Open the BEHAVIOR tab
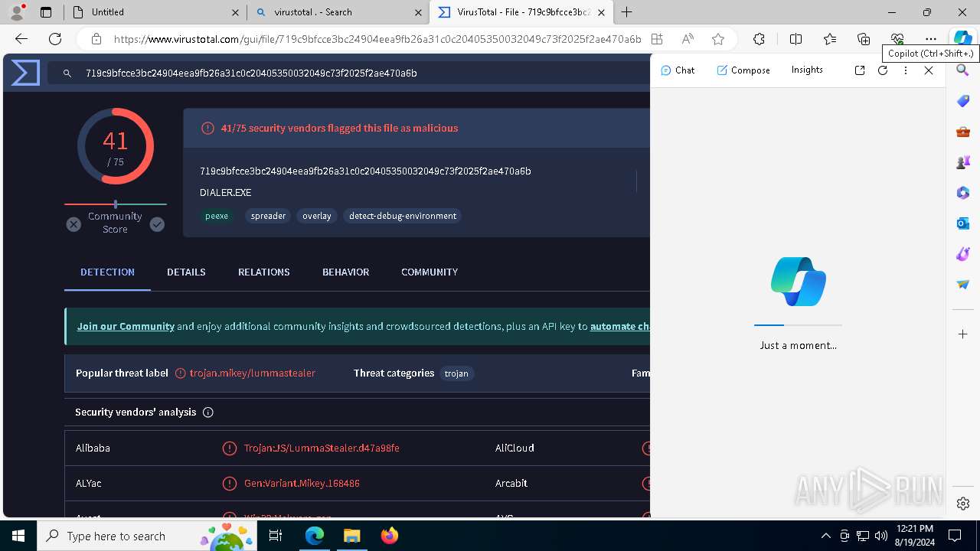Viewport: 980px width, 551px height. (345, 272)
